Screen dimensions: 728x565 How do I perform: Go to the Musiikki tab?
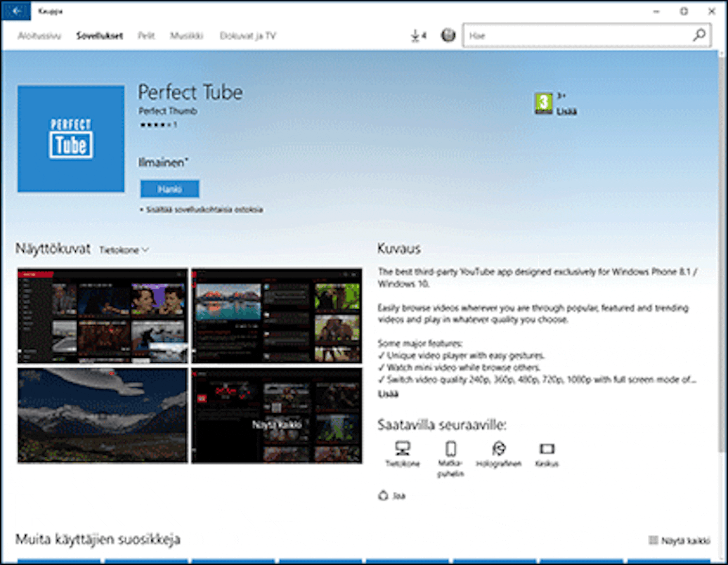[x=186, y=36]
